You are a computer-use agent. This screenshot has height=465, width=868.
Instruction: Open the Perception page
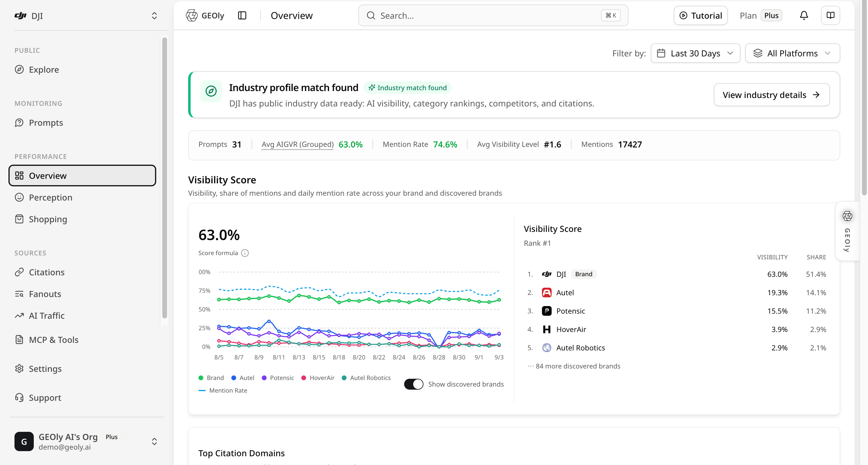point(82,198)
